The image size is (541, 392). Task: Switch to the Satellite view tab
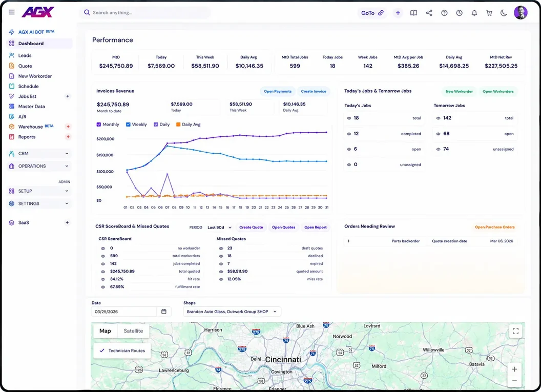(x=133, y=331)
